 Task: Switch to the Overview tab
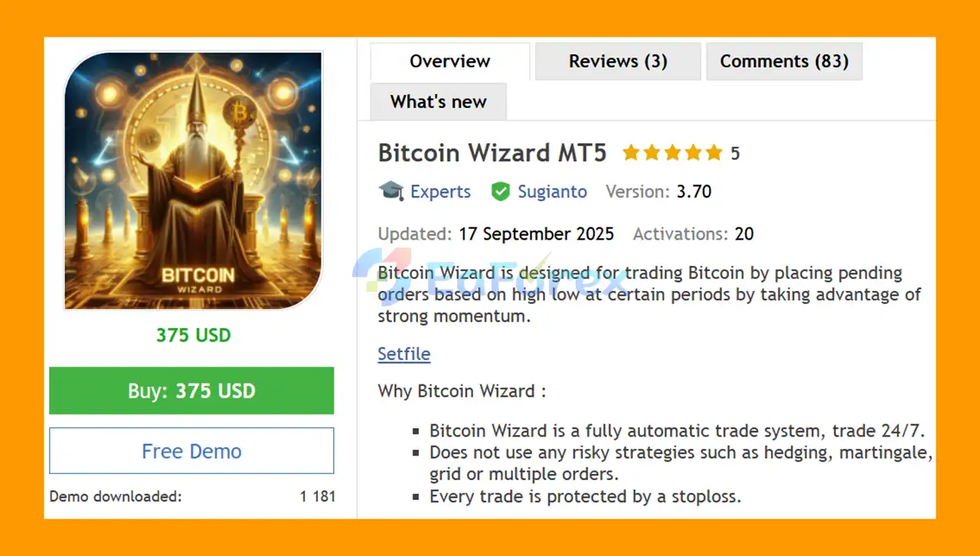click(449, 61)
